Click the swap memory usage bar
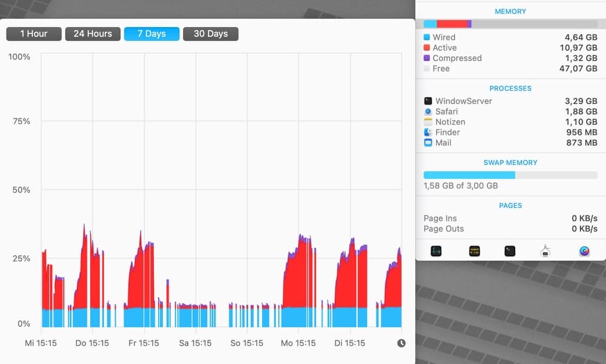Viewport: 606px width, 364px height. (x=510, y=175)
